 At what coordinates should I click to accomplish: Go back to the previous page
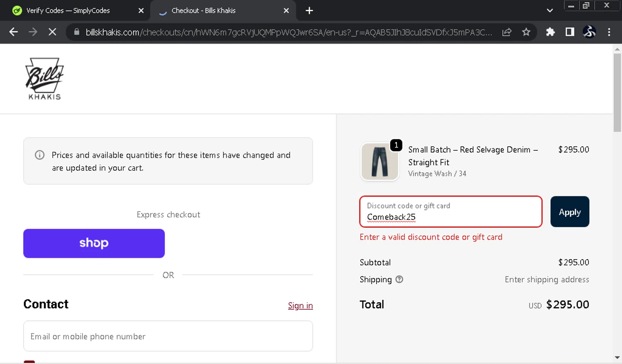[x=14, y=32]
